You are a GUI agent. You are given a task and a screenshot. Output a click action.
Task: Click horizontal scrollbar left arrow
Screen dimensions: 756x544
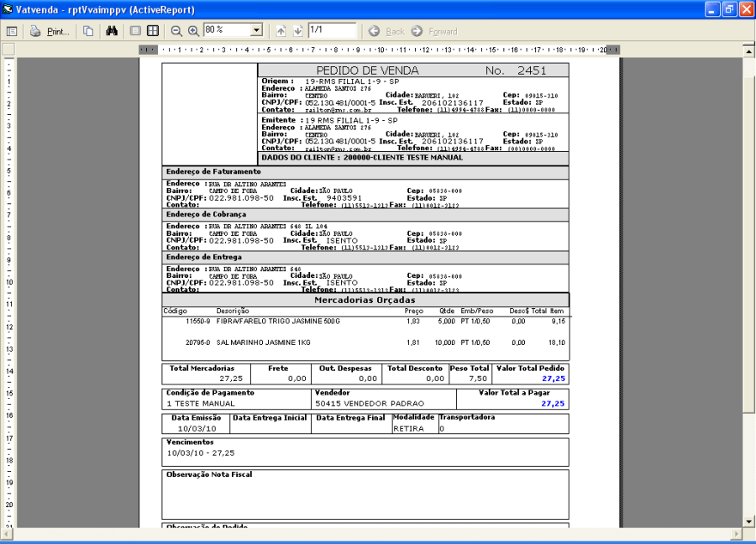pos(6,534)
